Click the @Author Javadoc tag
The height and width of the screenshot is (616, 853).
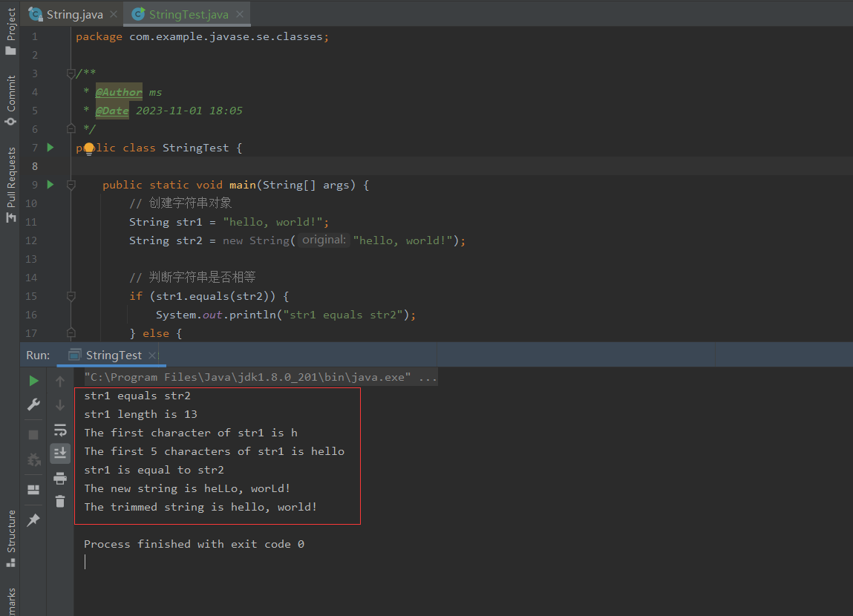click(119, 92)
